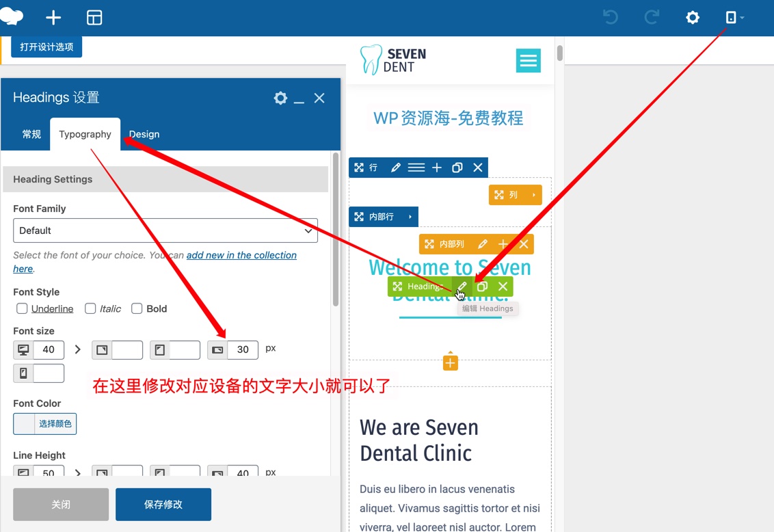Image resolution: width=774 pixels, height=532 pixels.
Task: Switch to the Design tab
Action: pos(144,134)
